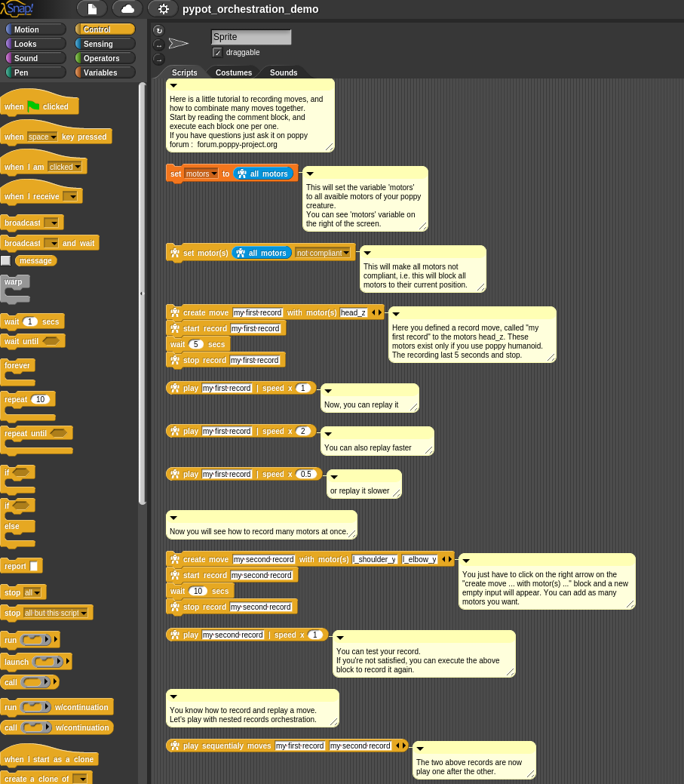
Task: Select the left-right rotation style button
Action: [x=158, y=45]
